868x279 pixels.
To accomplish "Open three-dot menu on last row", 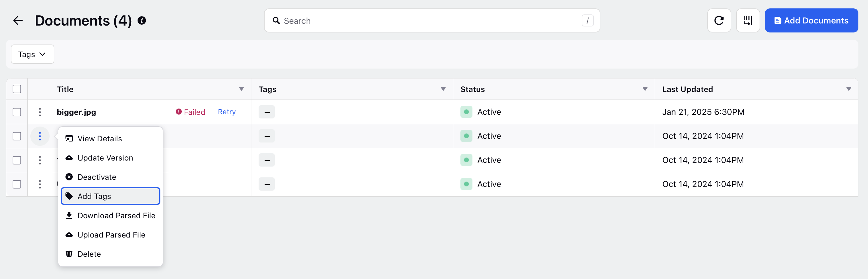I will pyautogui.click(x=40, y=184).
